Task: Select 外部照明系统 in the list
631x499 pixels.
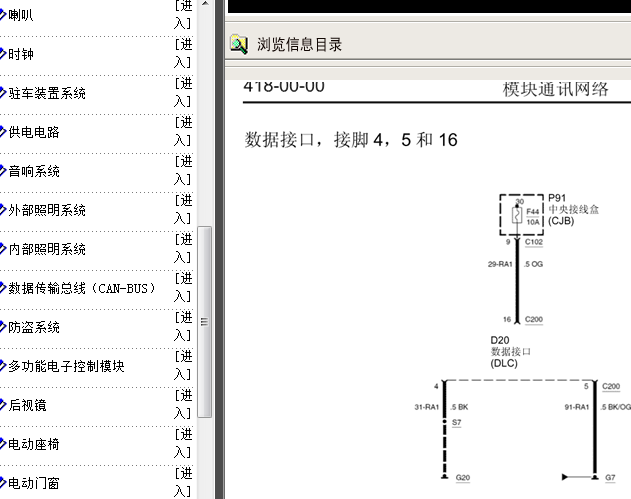Action: (47, 210)
